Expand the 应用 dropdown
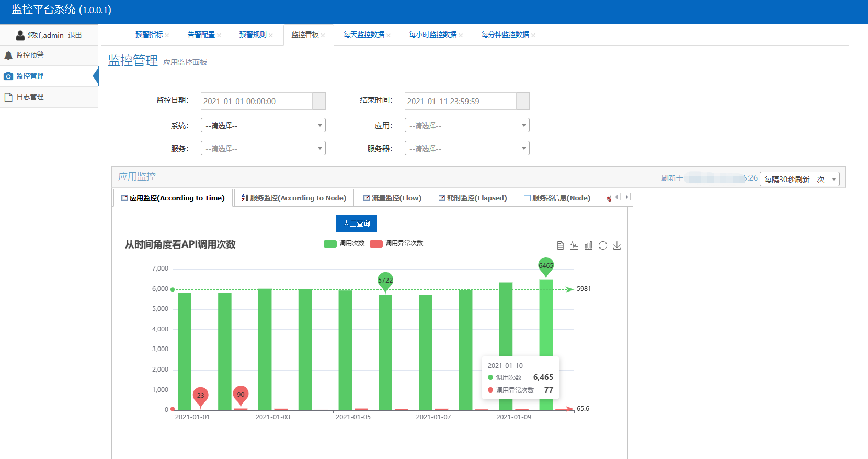Viewport: 868px width, 459px height. pyautogui.click(x=467, y=126)
